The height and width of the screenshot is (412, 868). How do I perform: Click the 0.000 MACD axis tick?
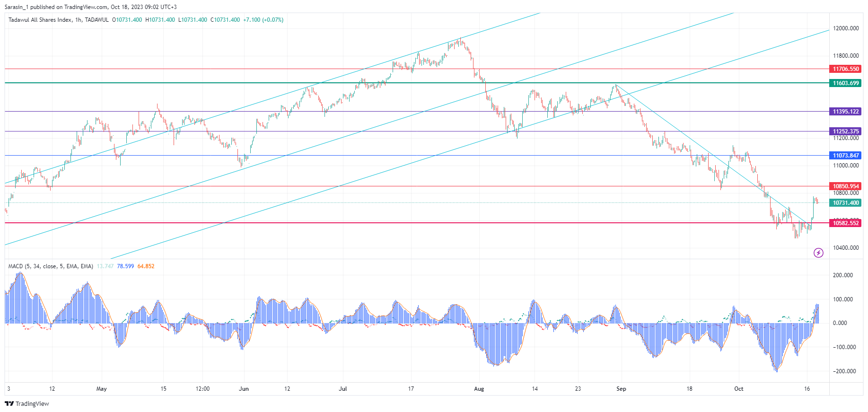pyautogui.click(x=840, y=323)
